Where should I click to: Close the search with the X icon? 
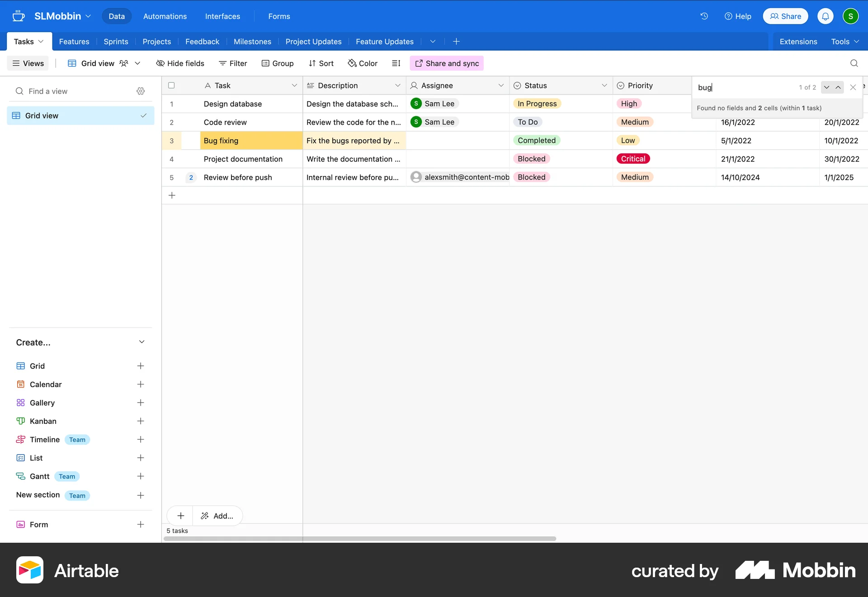point(853,87)
